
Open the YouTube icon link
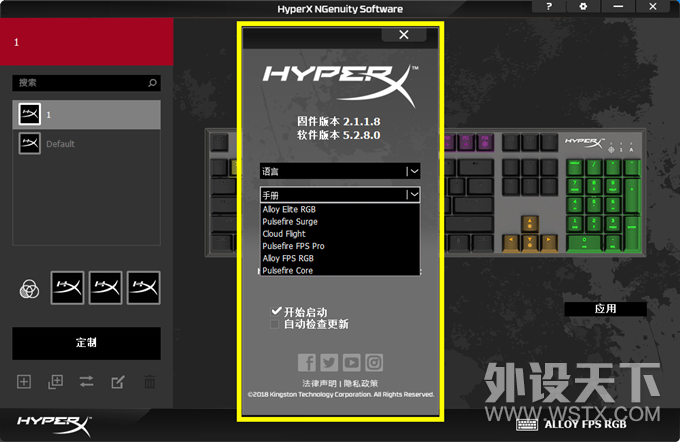[351, 363]
